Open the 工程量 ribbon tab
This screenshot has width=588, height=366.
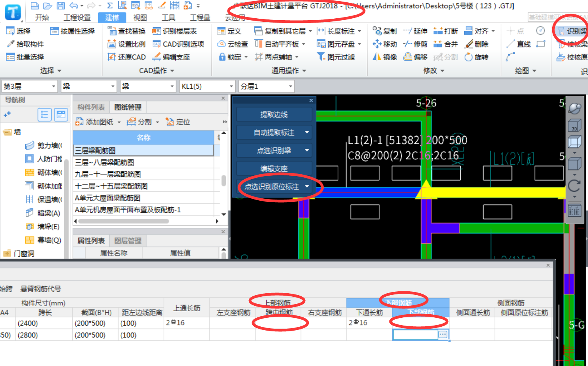pyautogui.click(x=200, y=18)
